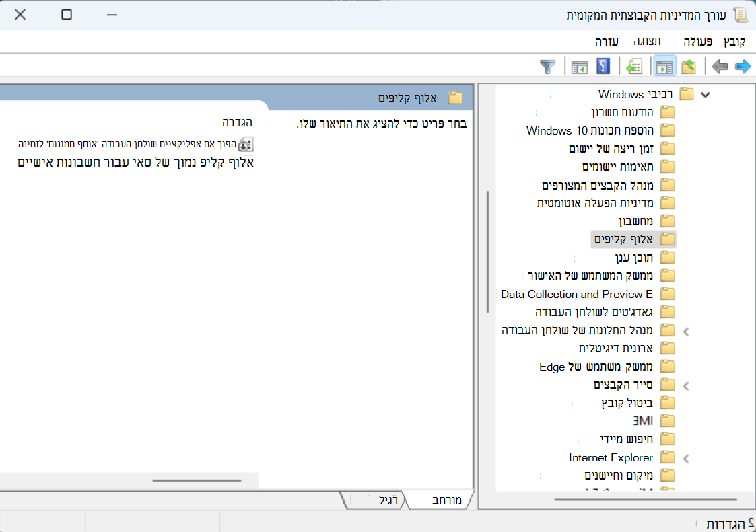756x532 pixels.
Task: Click the folder icon next to תוכן ענן
Action: click(667, 258)
